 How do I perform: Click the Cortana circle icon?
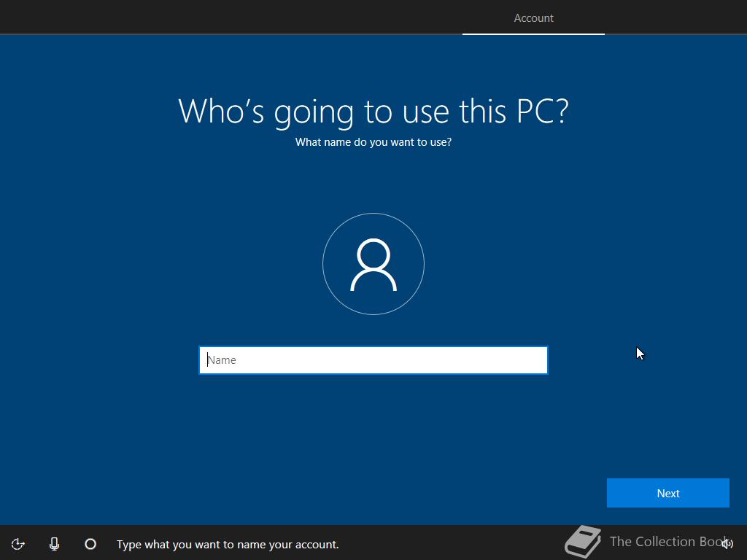point(90,544)
